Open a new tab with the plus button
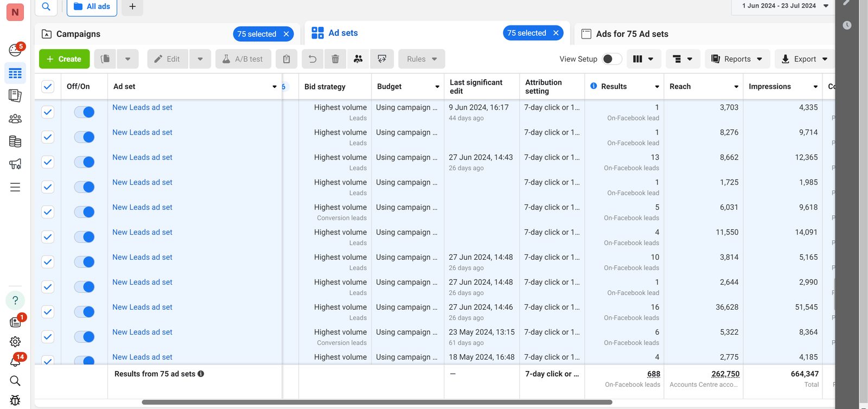Viewport: 868px width, 409px height. click(132, 7)
